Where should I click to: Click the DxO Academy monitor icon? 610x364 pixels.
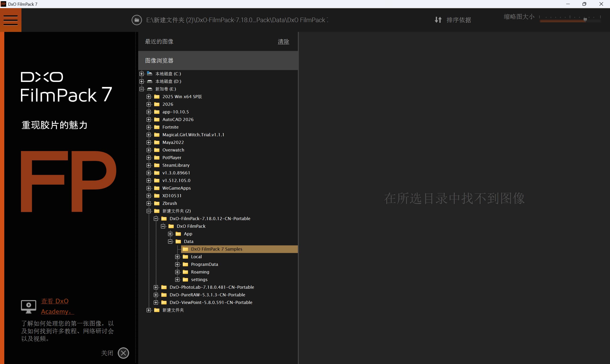(x=28, y=306)
